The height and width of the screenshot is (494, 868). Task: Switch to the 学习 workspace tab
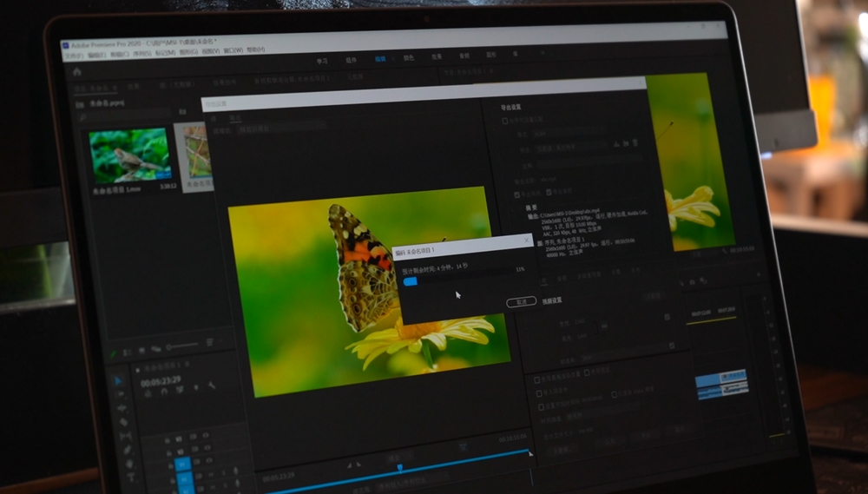[322, 61]
